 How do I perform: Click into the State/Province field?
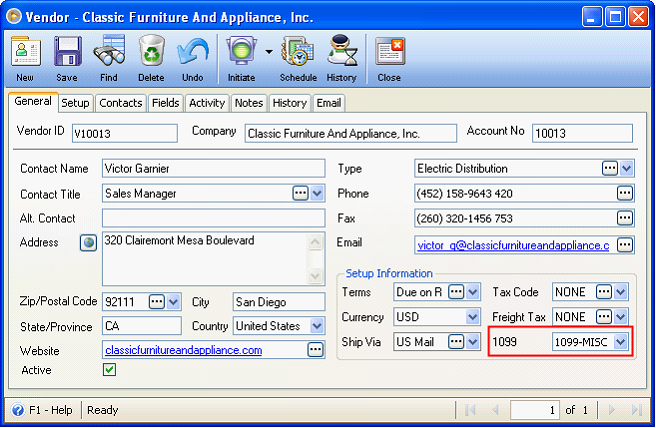click(142, 325)
